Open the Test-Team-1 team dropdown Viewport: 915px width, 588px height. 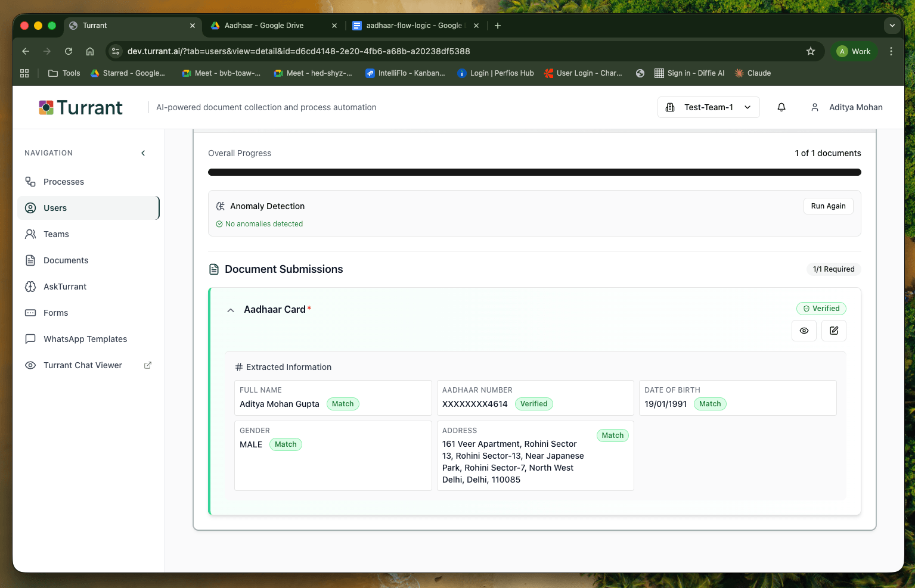point(708,107)
